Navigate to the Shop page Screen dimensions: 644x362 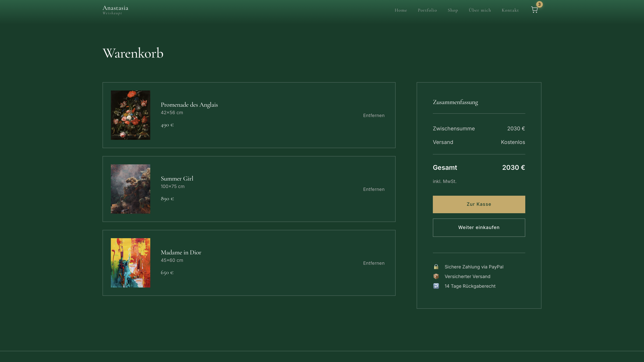click(x=453, y=10)
